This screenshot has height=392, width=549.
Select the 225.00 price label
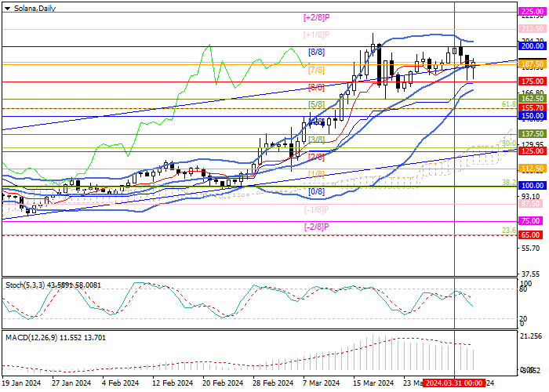click(x=532, y=12)
